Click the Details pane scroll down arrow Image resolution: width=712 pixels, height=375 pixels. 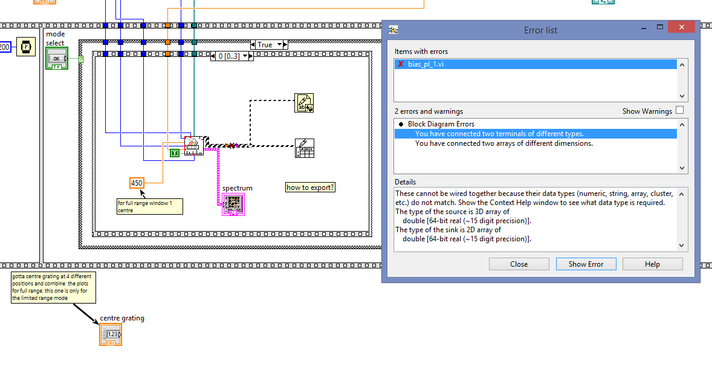coord(682,246)
